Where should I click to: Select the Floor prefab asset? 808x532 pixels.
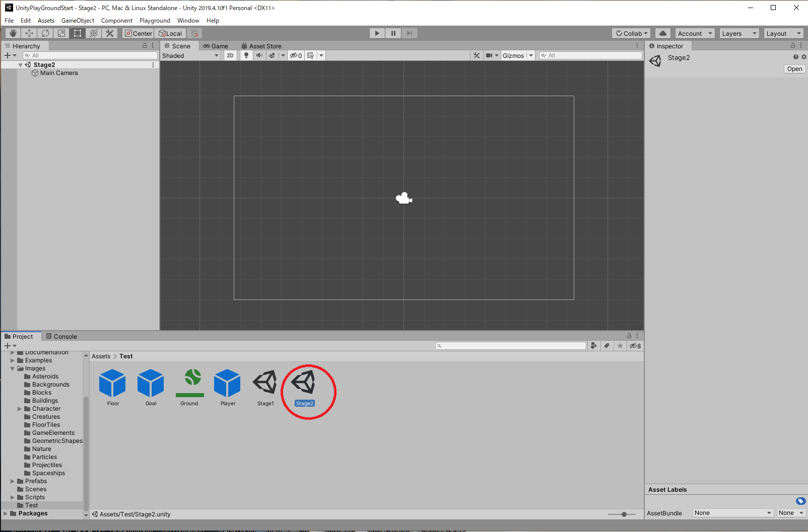[x=113, y=387]
